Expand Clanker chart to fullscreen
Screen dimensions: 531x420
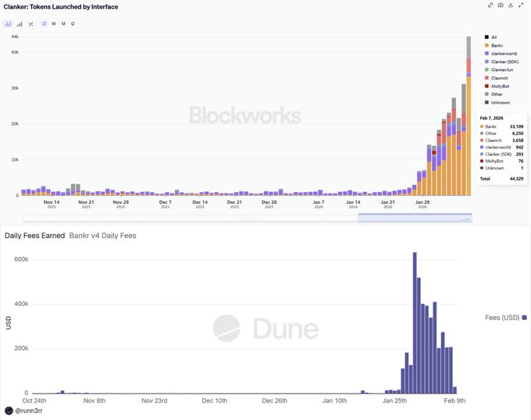tap(521, 5)
